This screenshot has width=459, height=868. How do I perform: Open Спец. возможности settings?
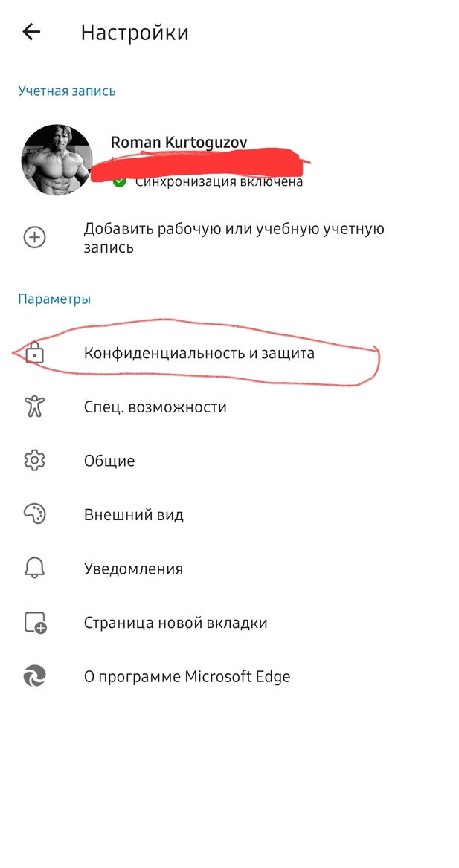(x=229, y=407)
